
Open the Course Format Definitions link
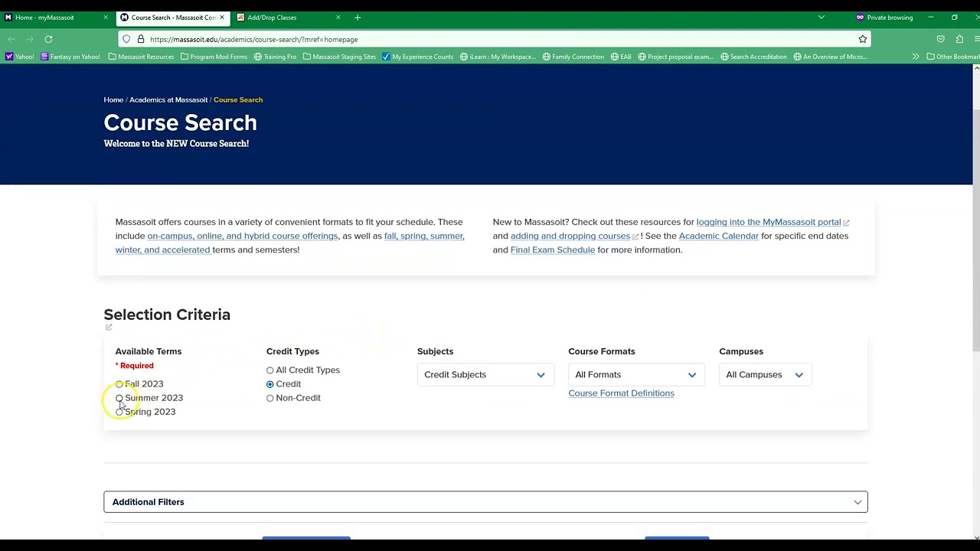coord(621,393)
